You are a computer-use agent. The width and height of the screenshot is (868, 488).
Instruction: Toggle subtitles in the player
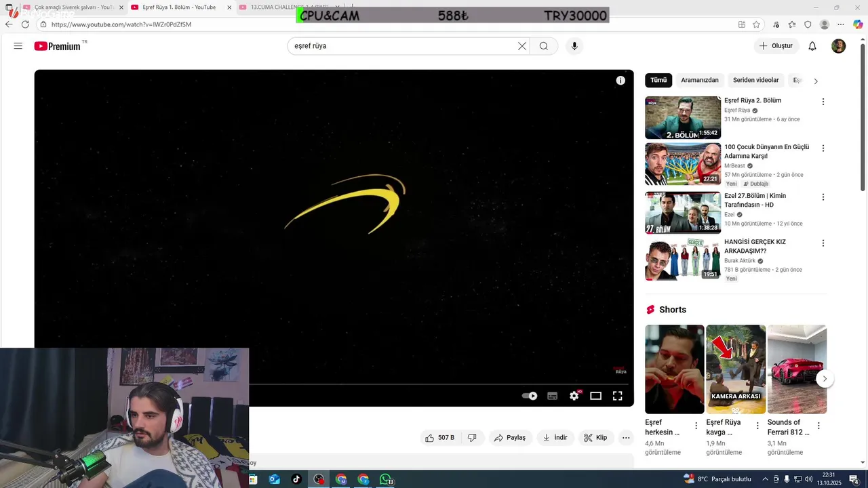(553, 396)
